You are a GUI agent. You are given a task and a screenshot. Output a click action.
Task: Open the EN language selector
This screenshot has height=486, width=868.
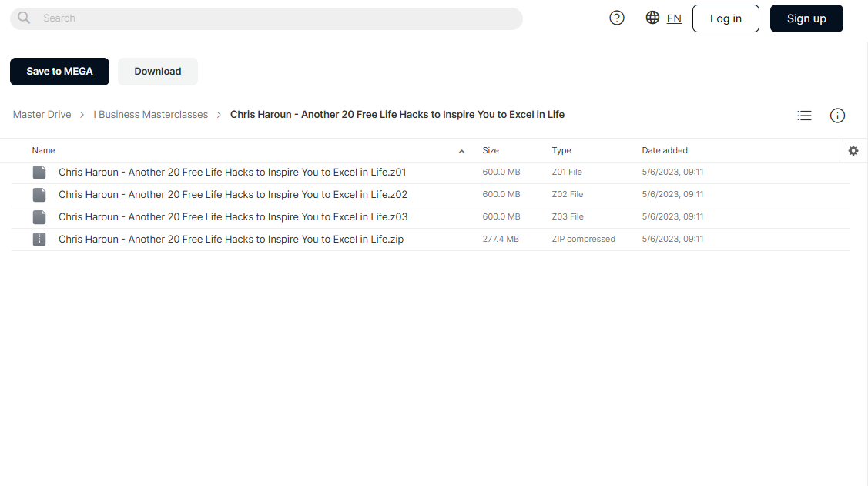[x=674, y=18]
